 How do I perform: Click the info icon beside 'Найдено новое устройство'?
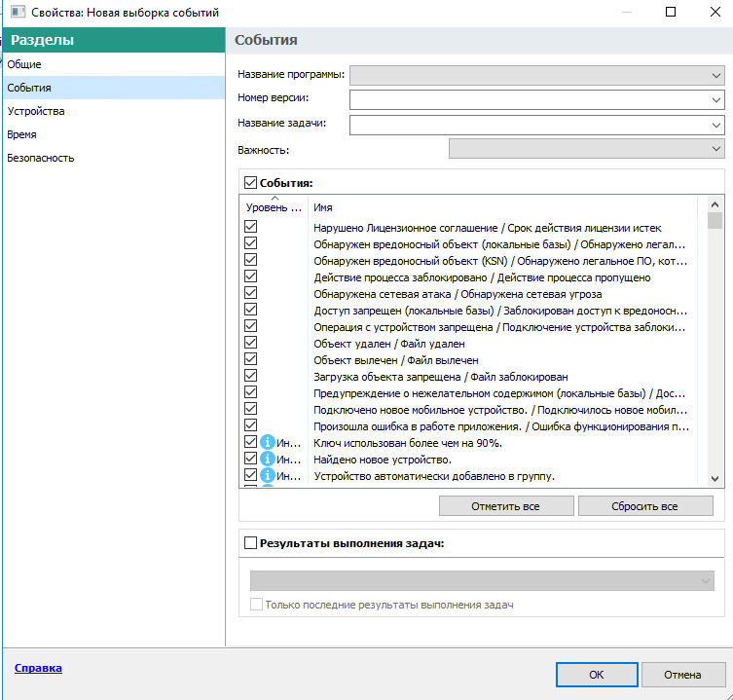[268, 460]
